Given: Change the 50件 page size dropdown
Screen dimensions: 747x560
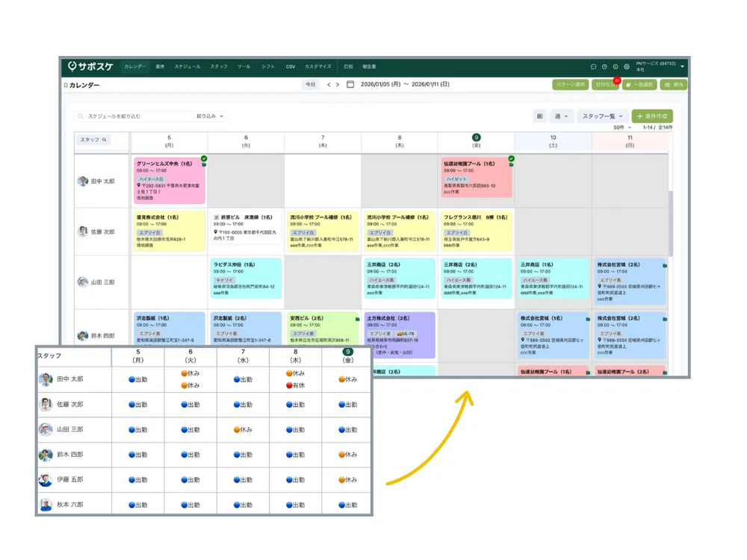Looking at the screenshot, I should tap(622, 128).
